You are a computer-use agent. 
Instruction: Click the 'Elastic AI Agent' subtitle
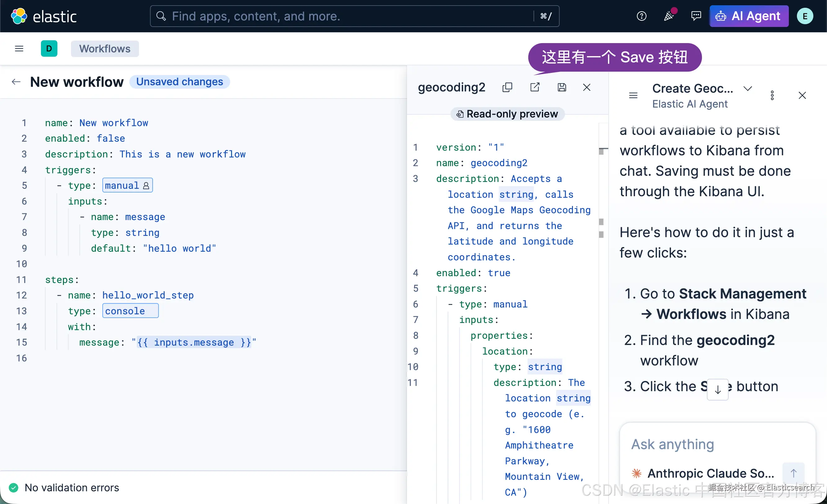click(690, 104)
